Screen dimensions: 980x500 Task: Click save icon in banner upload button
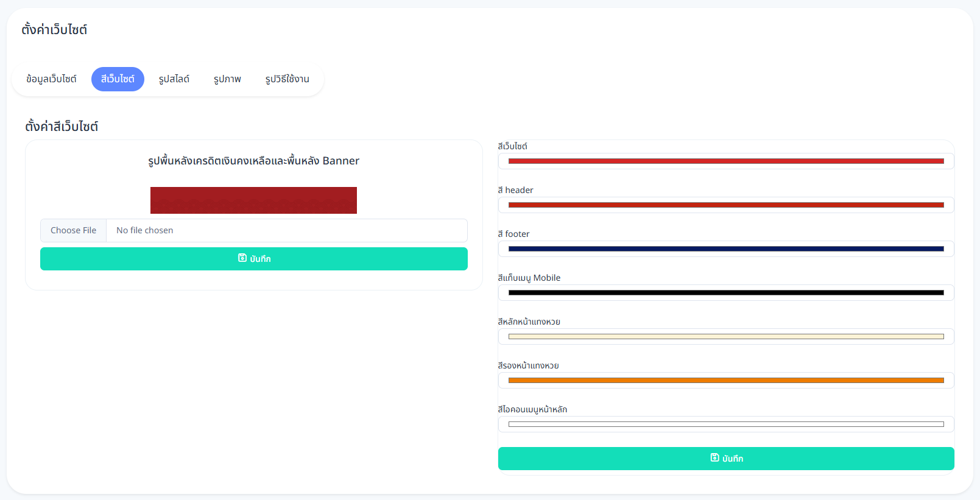click(x=242, y=258)
